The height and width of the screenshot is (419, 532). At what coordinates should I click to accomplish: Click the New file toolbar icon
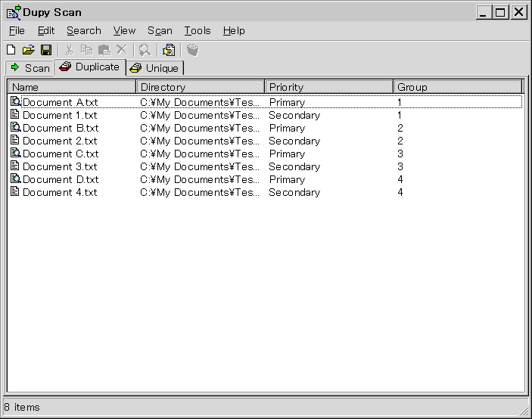pyautogui.click(x=11, y=50)
